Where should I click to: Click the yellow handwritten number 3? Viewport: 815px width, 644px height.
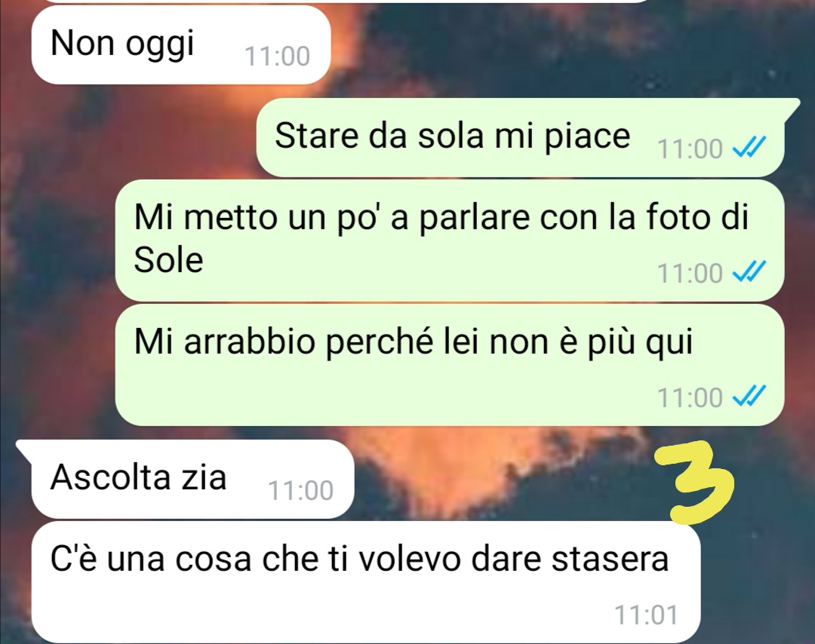700,482
